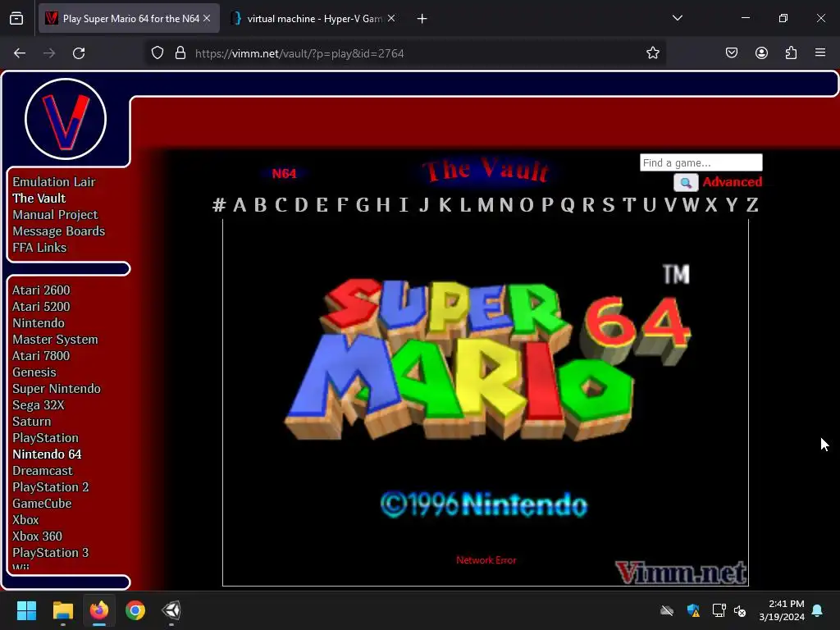Browse games starting with letter Z
Viewport: 840px width, 630px height.
tap(751, 204)
